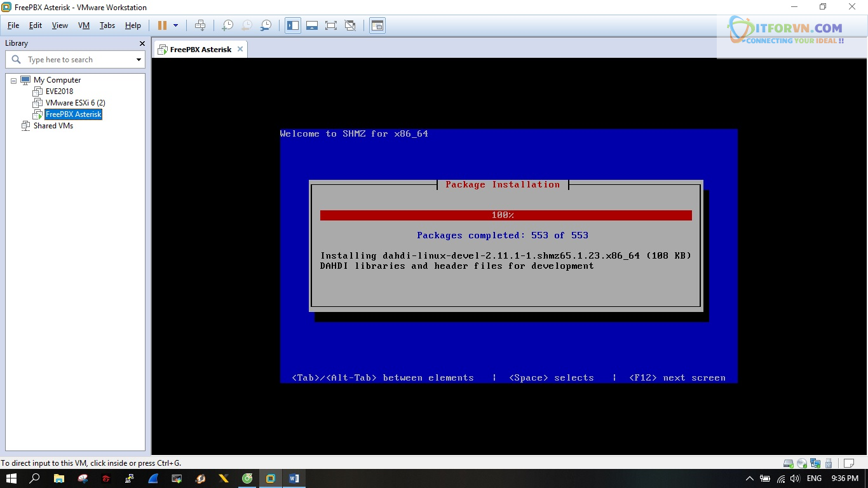Take a snapshot of this VM
The width and height of the screenshot is (868, 488).
click(227, 25)
